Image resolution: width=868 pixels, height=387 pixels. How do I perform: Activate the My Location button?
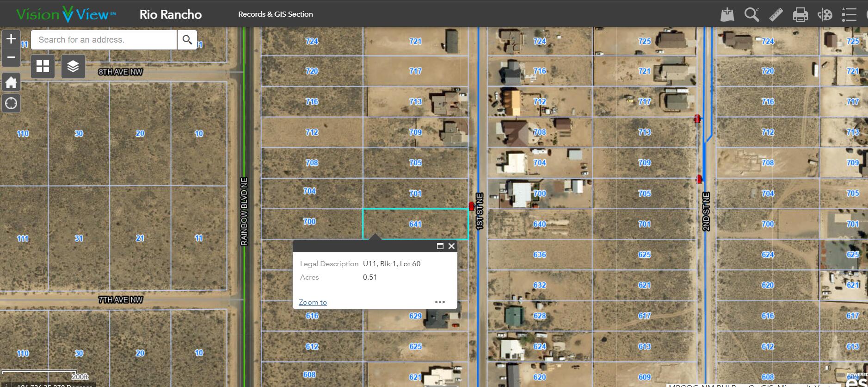pos(11,103)
